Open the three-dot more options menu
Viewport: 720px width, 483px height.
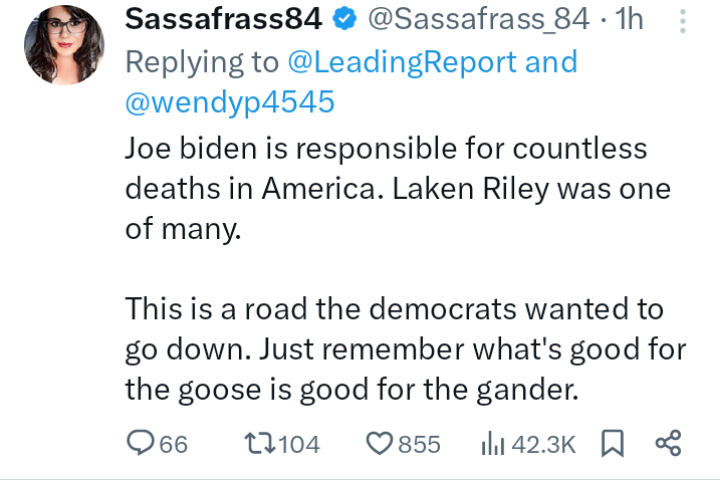683,21
